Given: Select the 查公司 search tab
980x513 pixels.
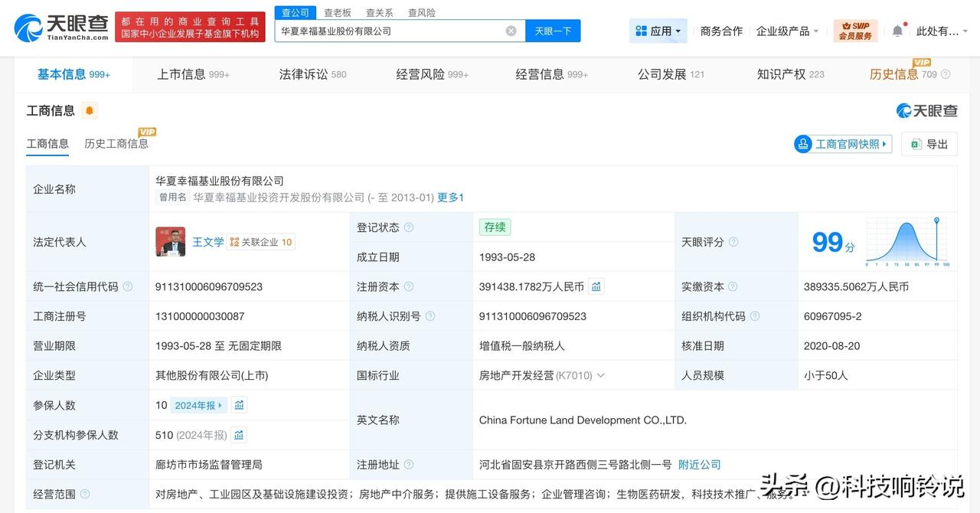Looking at the screenshot, I should point(296,13).
